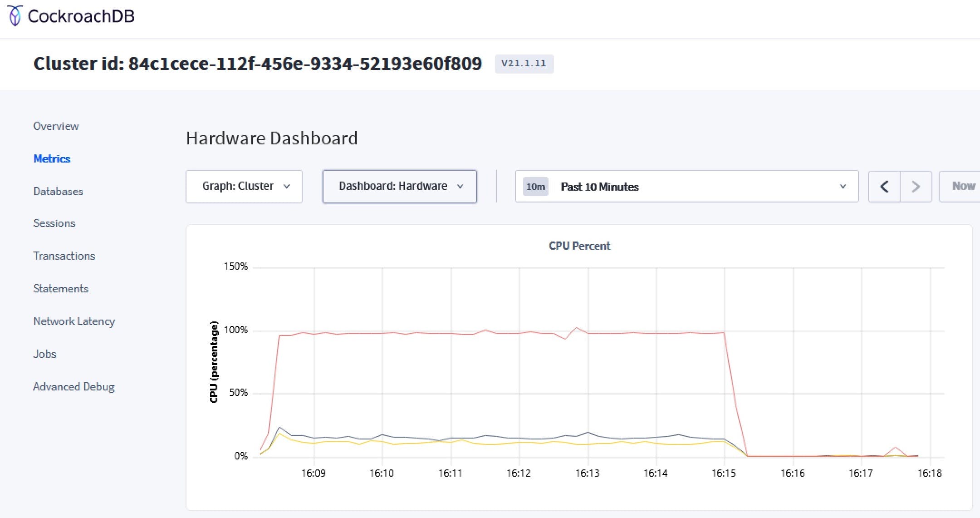Go to the Metrics section
The image size is (980, 518).
52,159
